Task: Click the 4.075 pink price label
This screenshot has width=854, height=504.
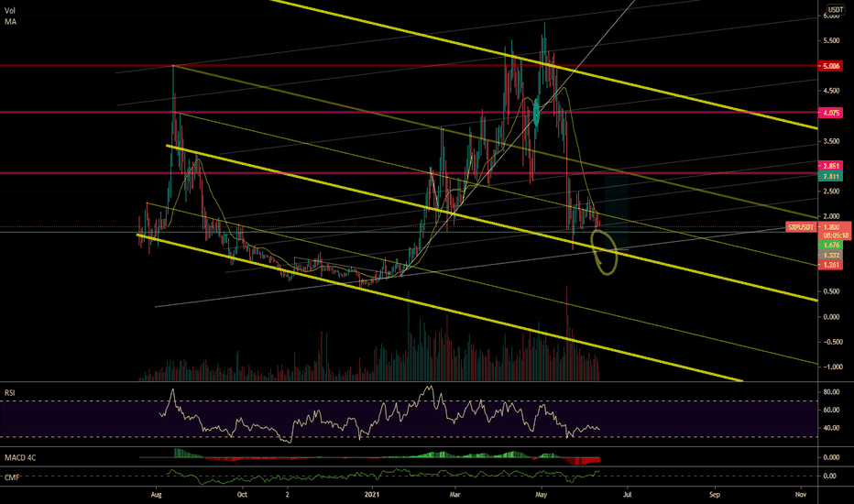Action: point(830,113)
